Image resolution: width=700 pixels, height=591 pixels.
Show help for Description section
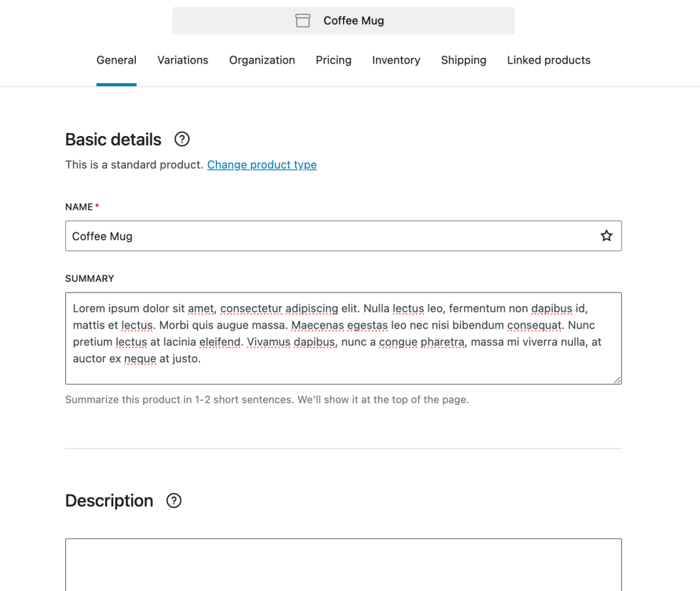[x=174, y=501]
